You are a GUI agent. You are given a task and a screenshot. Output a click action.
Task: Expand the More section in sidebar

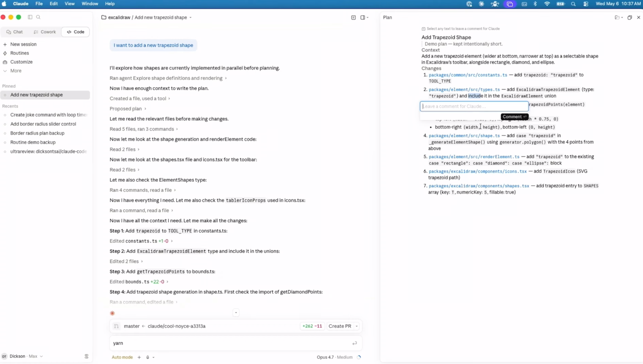click(16, 71)
